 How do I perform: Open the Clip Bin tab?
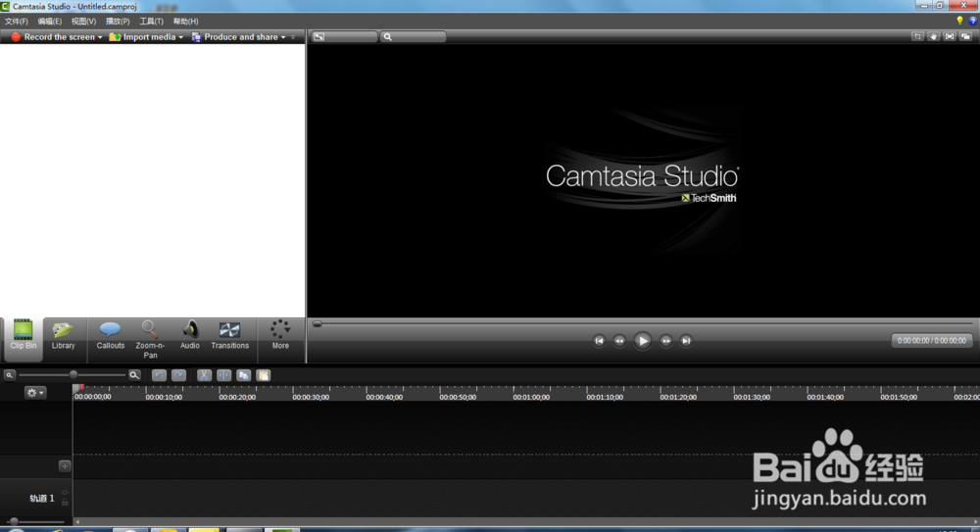tap(24, 338)
